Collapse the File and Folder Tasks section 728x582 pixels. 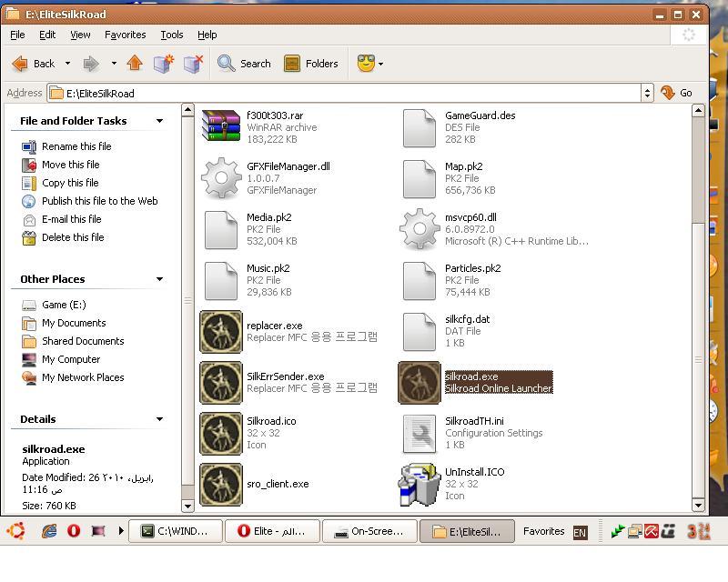(160, 121)
